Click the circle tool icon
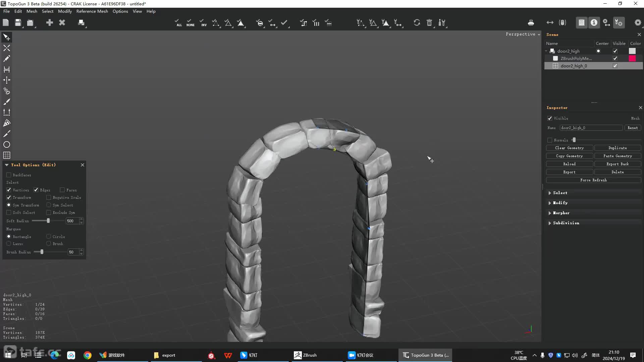Image resolution: width=644 pixels, height=362 pixels. (7, 144)
